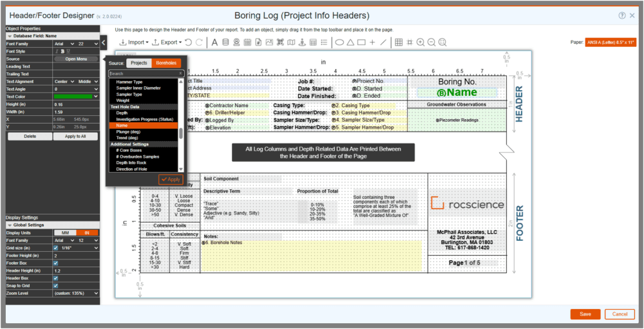Switch source to Boreholes tab

[x=166, y=63]
